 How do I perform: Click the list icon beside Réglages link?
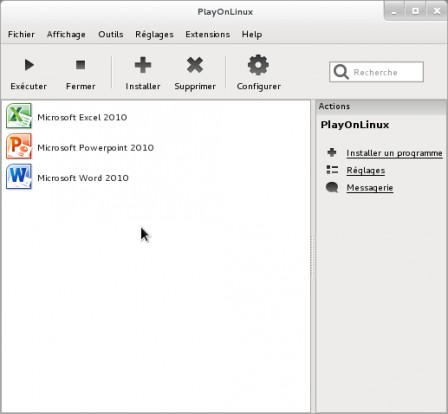332,170
